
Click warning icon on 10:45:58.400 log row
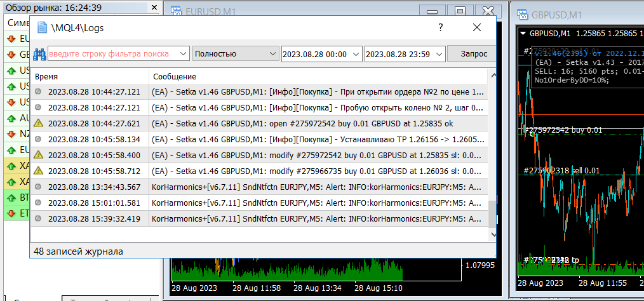point(38,155)
